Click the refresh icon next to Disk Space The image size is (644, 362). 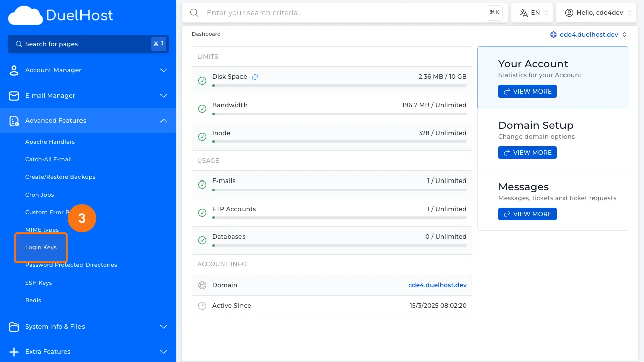pos(255,76)
